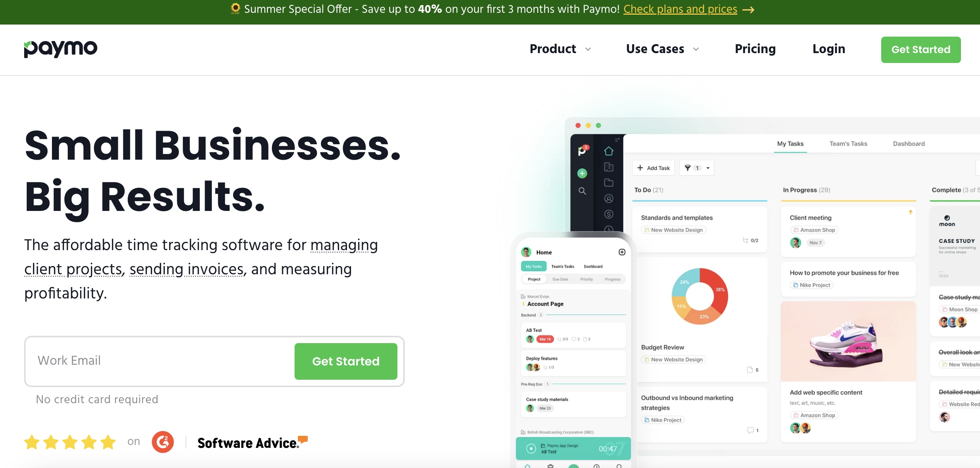Open the folder projects icon in sidebar
Screen dimensions: 980x468
(x=608, y=182)
